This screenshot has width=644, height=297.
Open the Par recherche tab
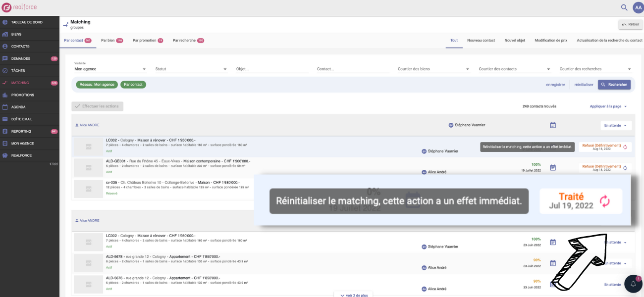[188, 41]
